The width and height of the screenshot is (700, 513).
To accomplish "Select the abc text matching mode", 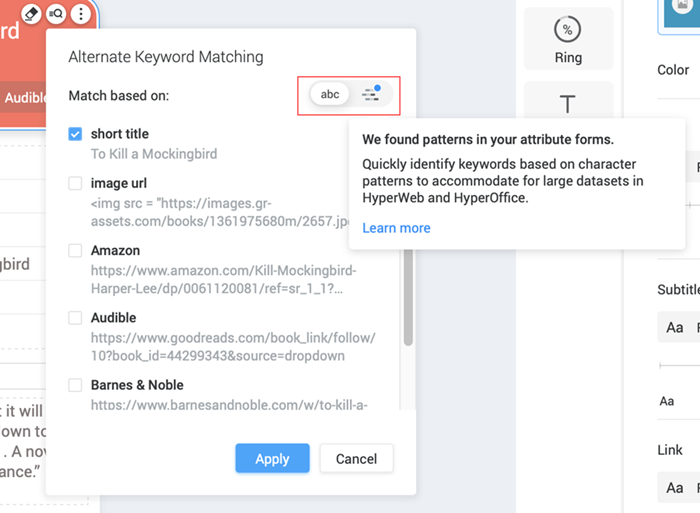I will click(330, 94).
